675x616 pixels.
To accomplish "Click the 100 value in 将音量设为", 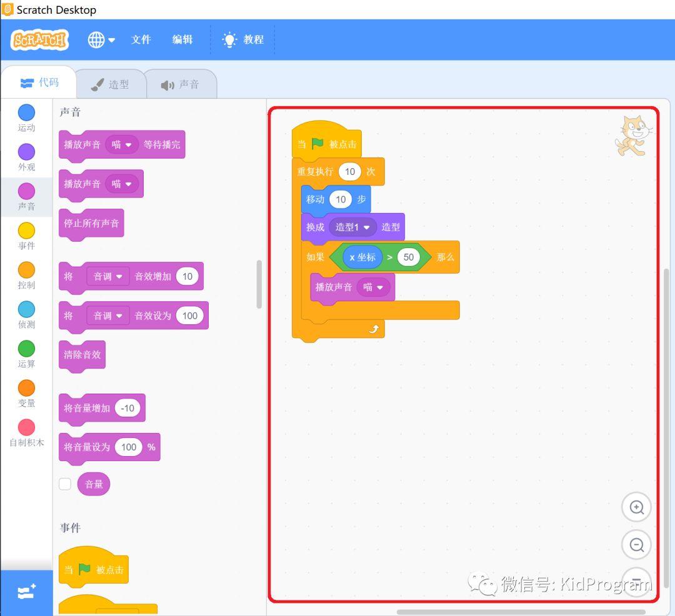I will (128, 447).
